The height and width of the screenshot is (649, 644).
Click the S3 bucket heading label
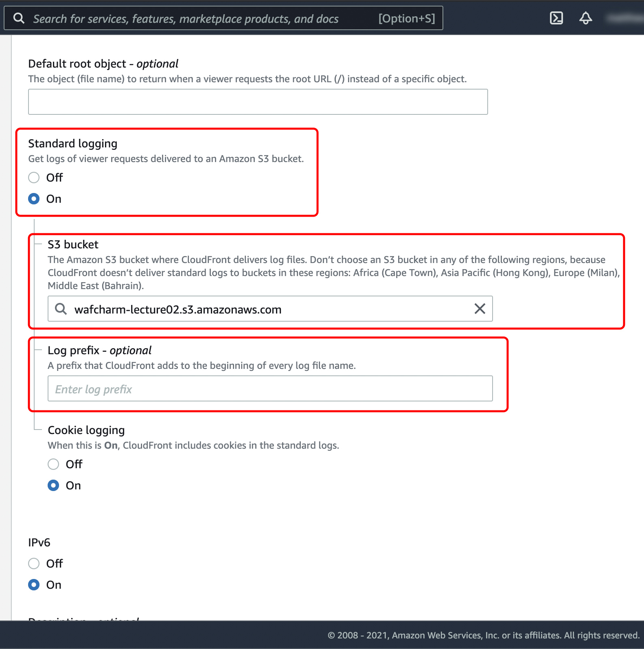(73, 245)
